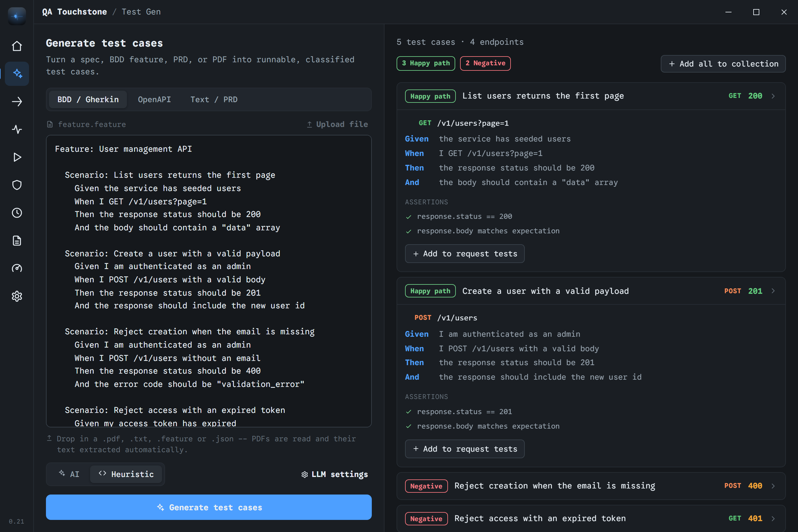Click the Negative badge on email missing case
The height and width of the screenshot is (532, 798).
[x=426, y=486]
